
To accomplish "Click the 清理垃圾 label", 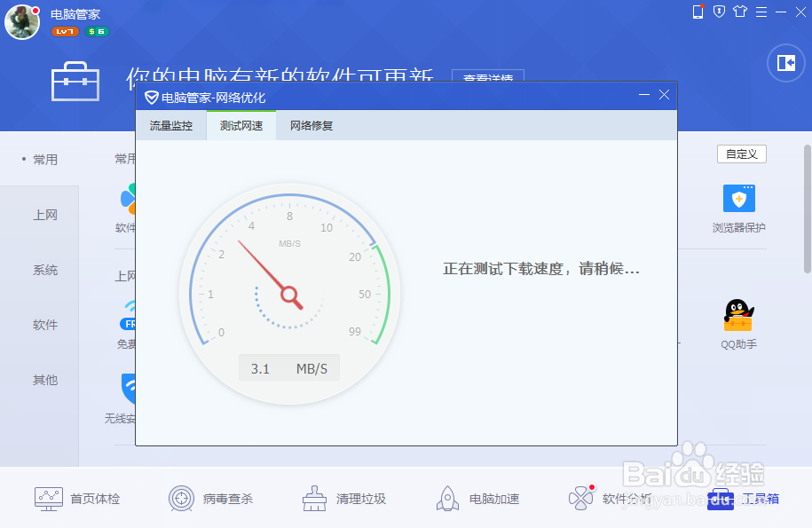I will click(x=361, y=499).
